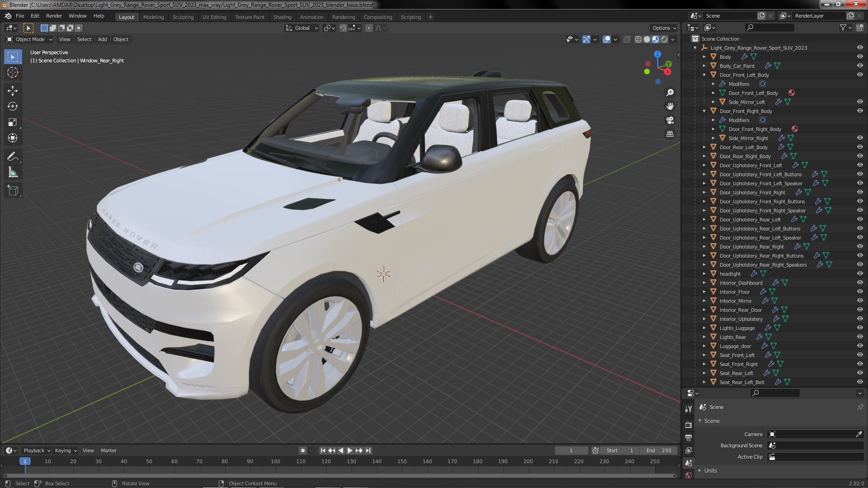Image resolution: width=868 pixels, height=488 pixels.
Task: Open the Render menu
Action: (x=54, y=16)
